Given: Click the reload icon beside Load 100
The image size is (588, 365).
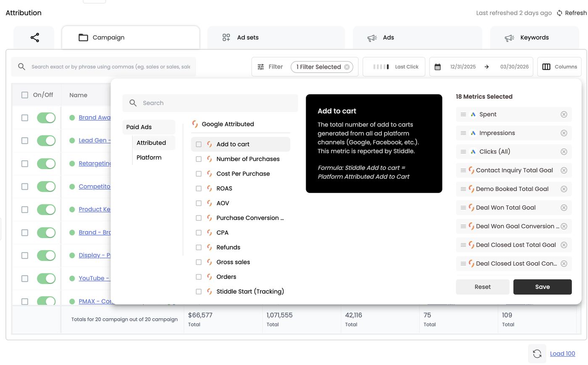Looking at the screenshot, I should [537, 354].
